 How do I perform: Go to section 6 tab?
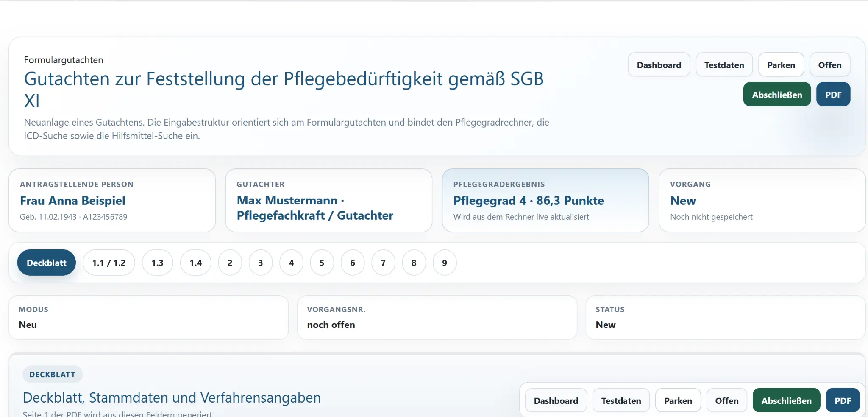pyautogui.click(x=353, y=263)
